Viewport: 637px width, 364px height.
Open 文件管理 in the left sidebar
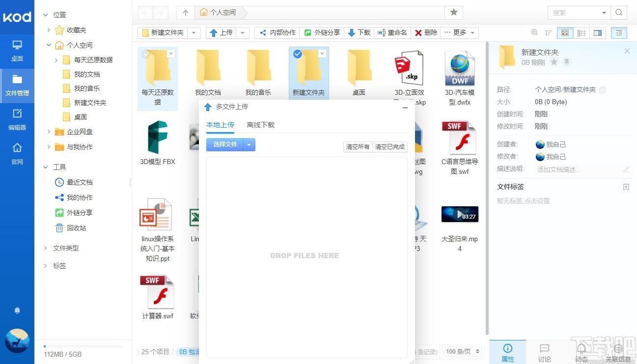click(17, 85)
